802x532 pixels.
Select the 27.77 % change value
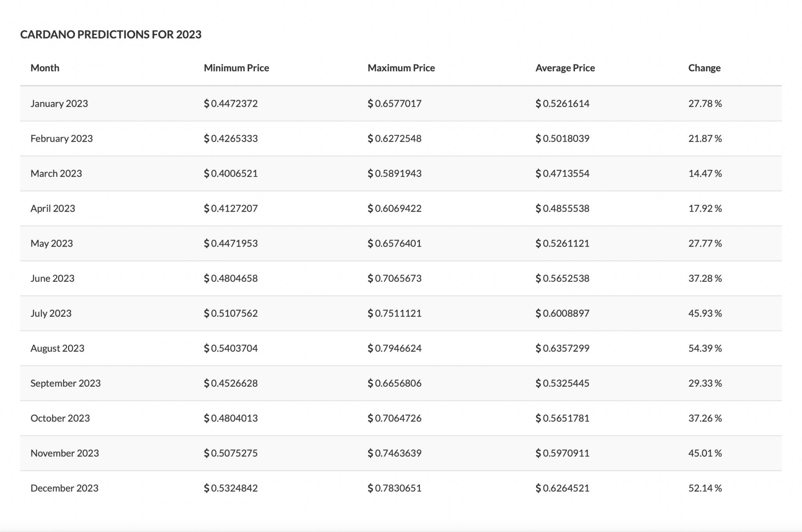(705, 243)
